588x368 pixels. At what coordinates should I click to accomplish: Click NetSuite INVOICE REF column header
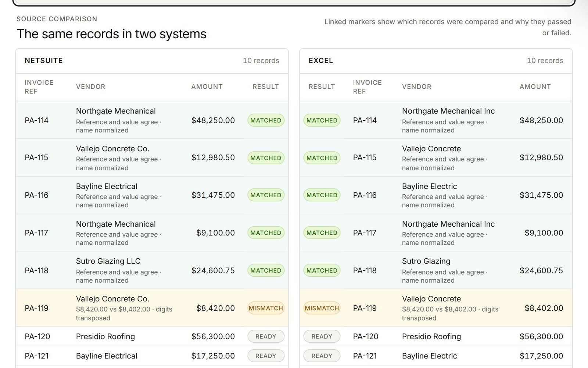tap(39, 87)
